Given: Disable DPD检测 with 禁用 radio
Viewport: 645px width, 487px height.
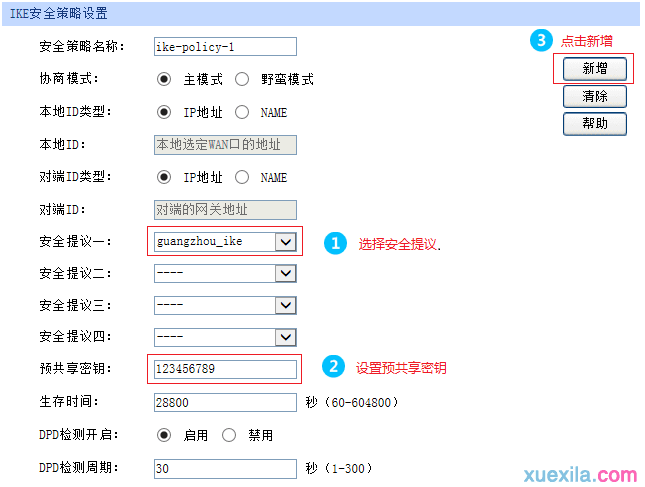Looking at the screenshot, I should 229,435.
